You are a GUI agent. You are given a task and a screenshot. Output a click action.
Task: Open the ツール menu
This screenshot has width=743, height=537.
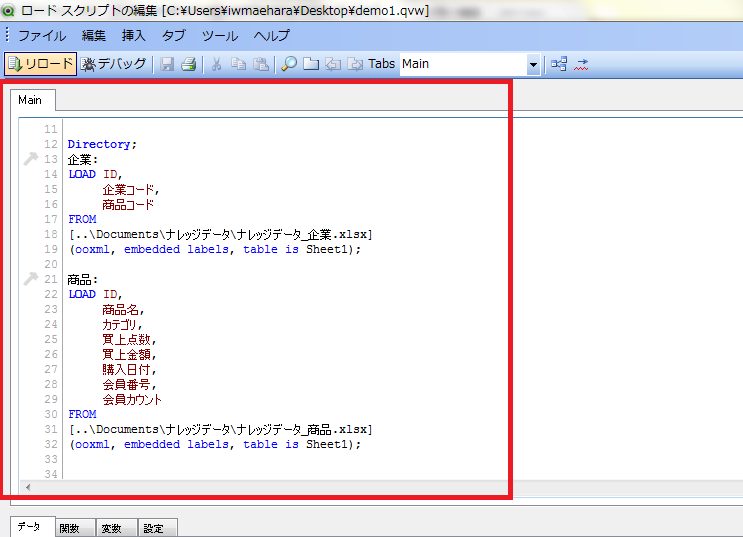coord(220,36)
